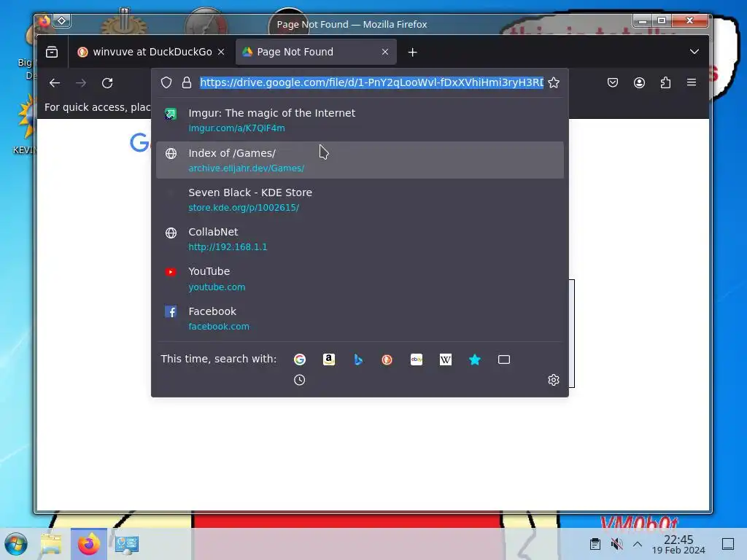The width and height of the screenshot is (747, 560).
Task: Open the YouTube suggestion
Action: pyautogui.click(x=360, y=279)
